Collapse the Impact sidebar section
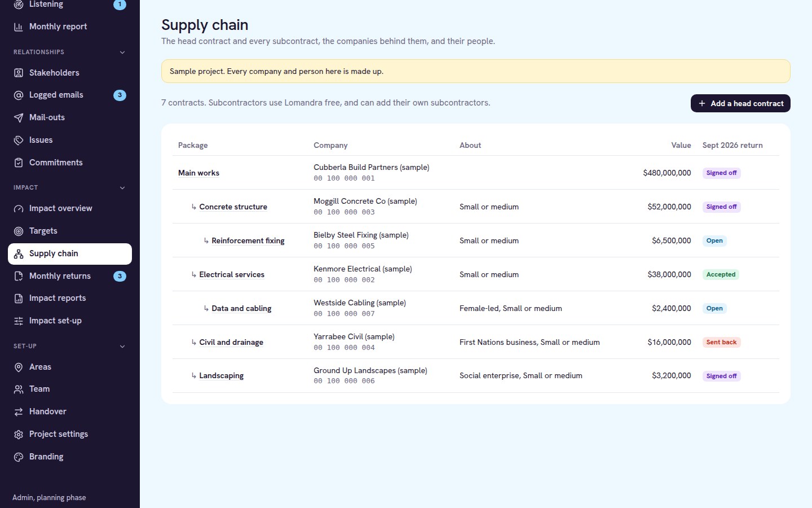Viewport: 812px width, 508px height. pos(122,187)
